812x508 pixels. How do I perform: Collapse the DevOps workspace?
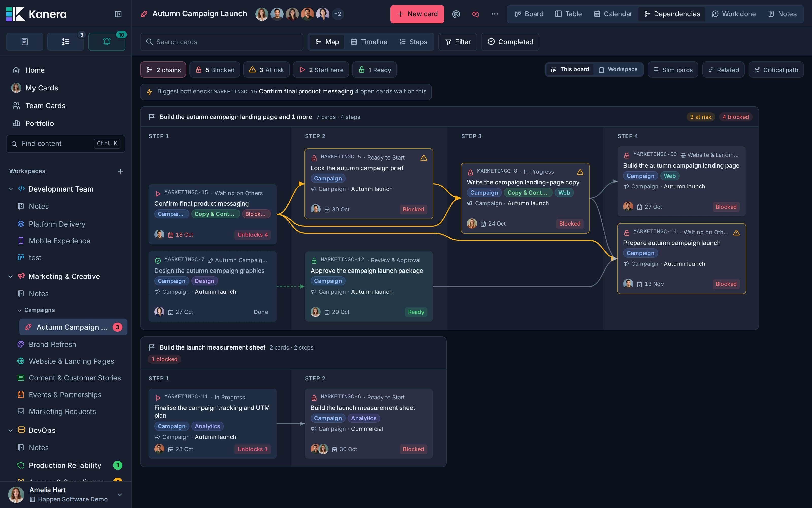click(11, 430)
